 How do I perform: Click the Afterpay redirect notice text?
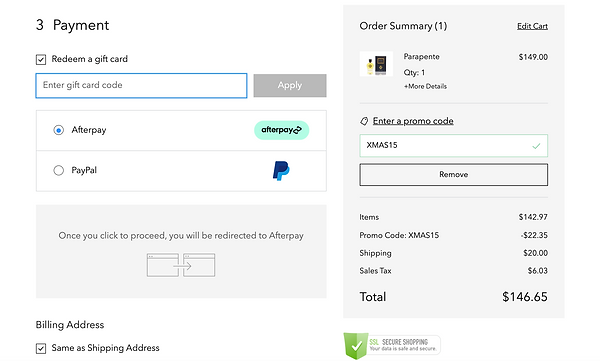pos(181,235)
